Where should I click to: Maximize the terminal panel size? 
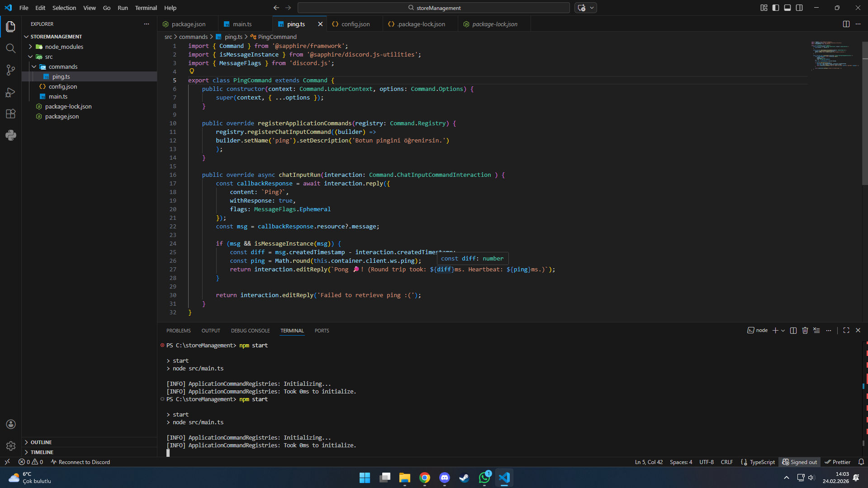[846, 331]
